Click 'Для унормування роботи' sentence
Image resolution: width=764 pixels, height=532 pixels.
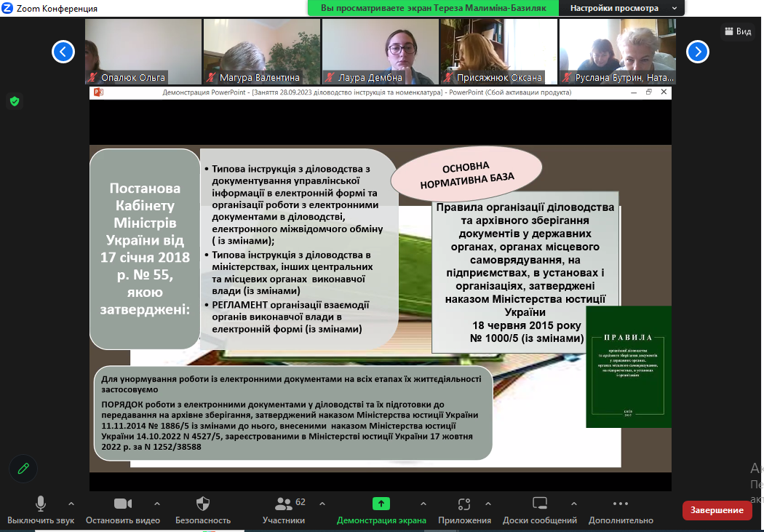[291, 384]
